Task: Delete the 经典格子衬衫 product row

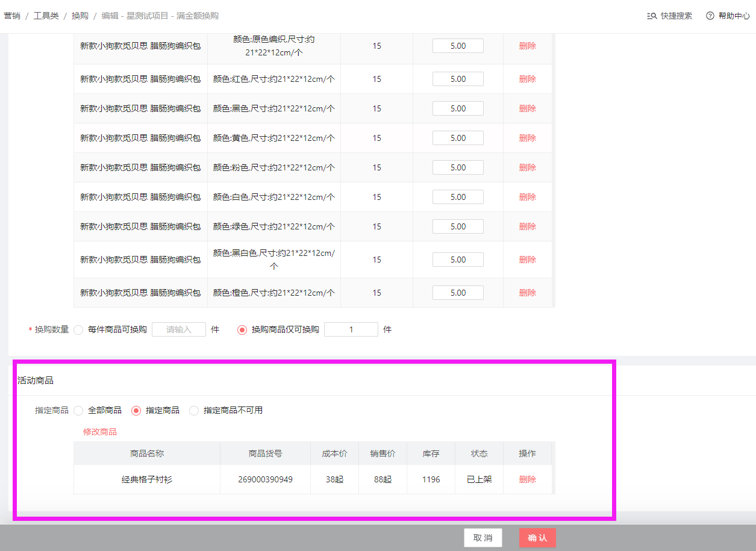Action: click(x=527, y=479)
